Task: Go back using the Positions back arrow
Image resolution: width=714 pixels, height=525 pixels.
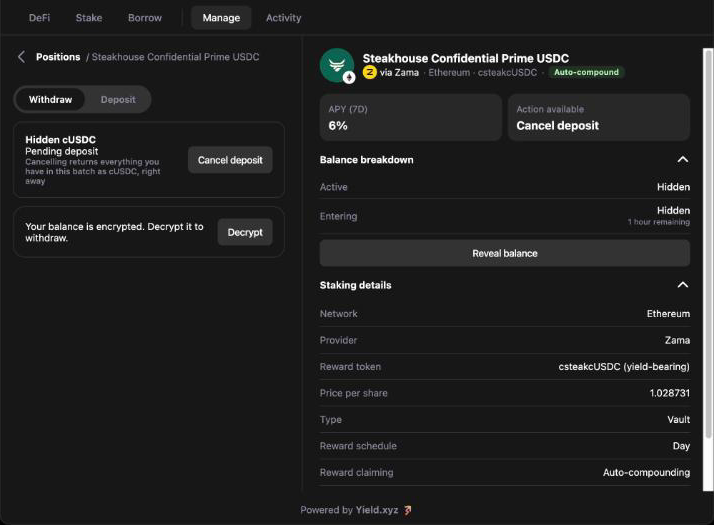Action: pyautogui.click(x=21, y=57)
